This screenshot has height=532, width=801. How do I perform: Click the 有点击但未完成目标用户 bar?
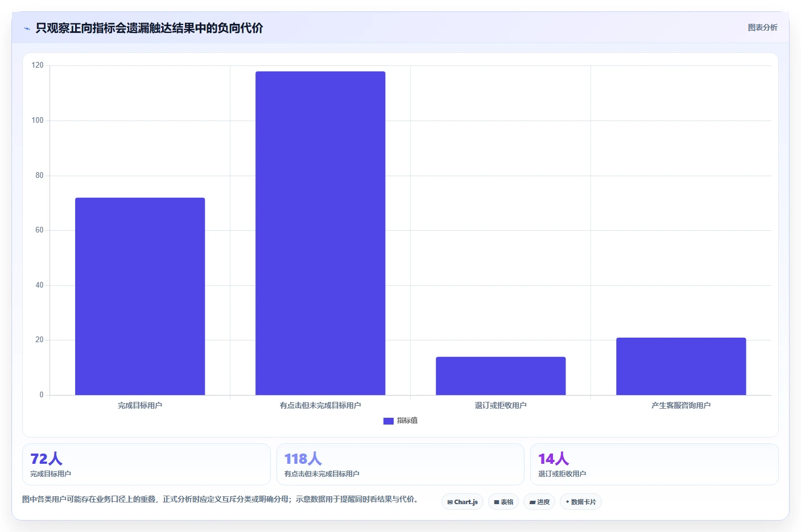tap(320, 233)
